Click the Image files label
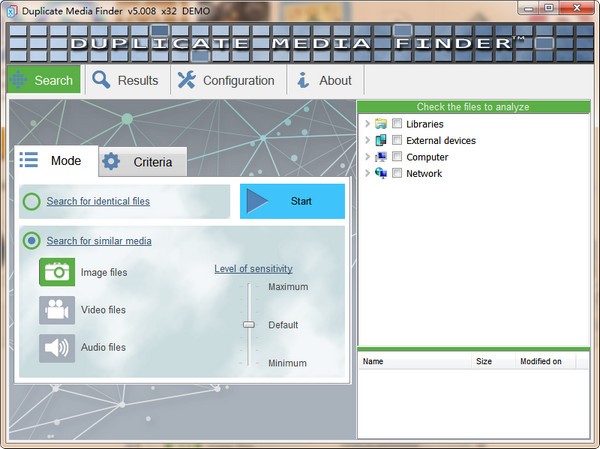 click(104, 273)
